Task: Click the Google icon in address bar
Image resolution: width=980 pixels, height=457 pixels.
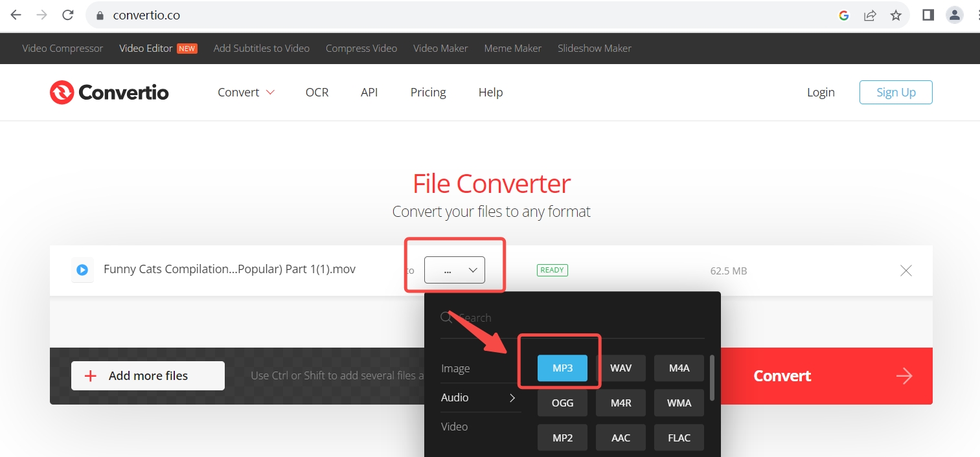Action: [844, 16]
